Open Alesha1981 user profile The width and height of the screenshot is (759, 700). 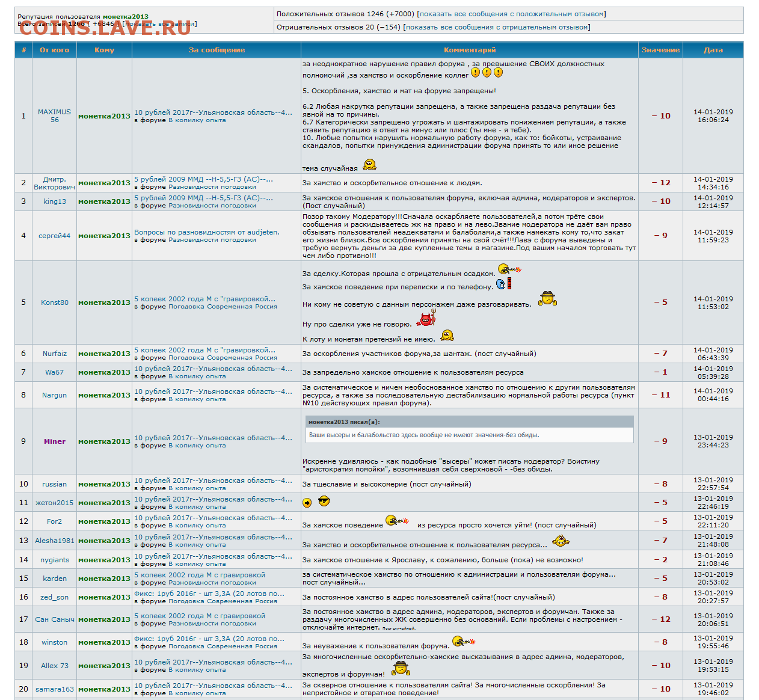(x=55, y=541)
